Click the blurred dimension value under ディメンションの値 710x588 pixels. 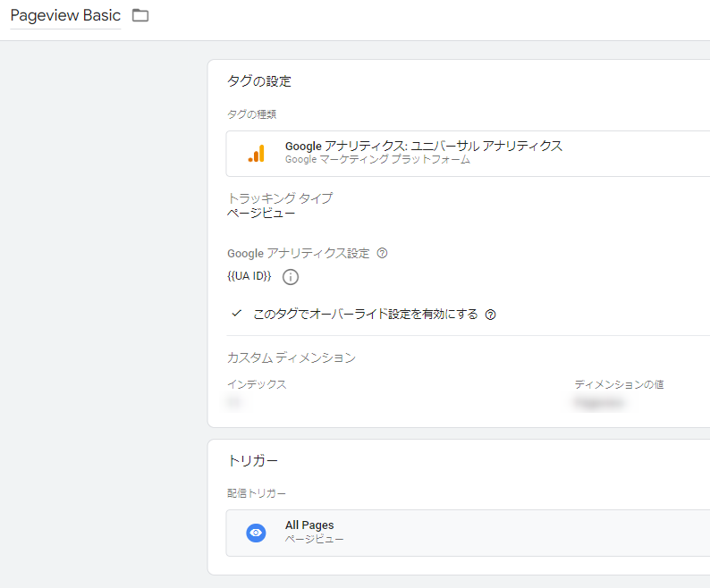point(598,402)
